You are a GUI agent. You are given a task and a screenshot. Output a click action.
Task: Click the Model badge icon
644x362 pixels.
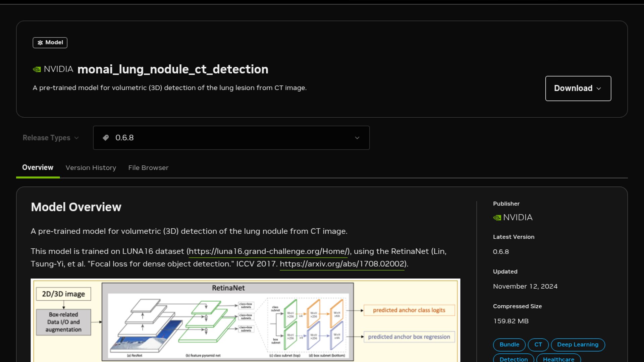tap(40, 43)
